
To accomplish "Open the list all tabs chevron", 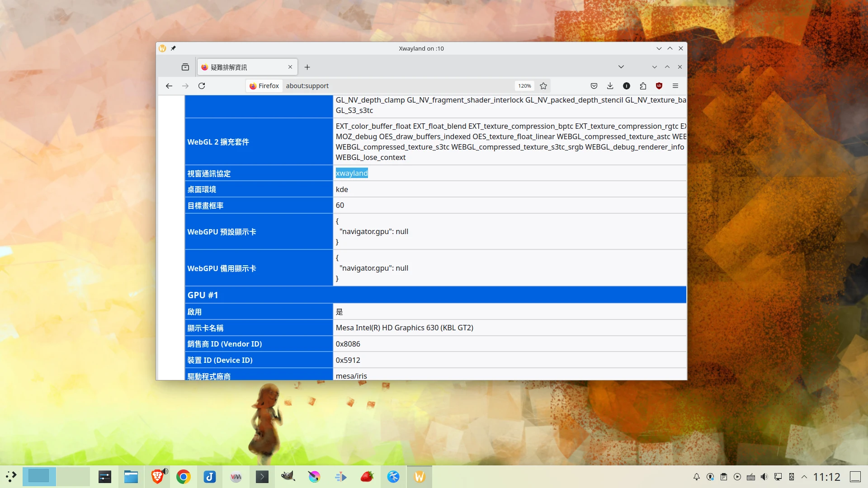I will [621, 67].
